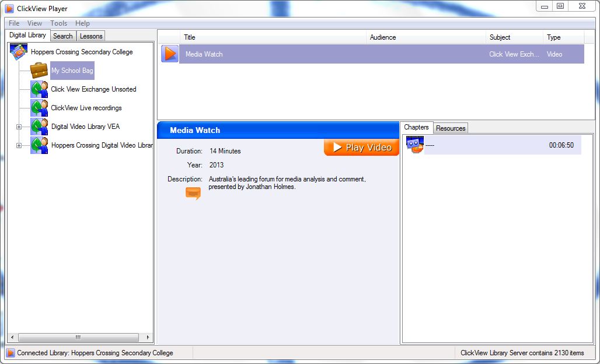The height and width of the screenshot is (364, 600).
Task: Expand the Hoppers Crossing Digital Video Library node
Action: (x=19, y=145)
